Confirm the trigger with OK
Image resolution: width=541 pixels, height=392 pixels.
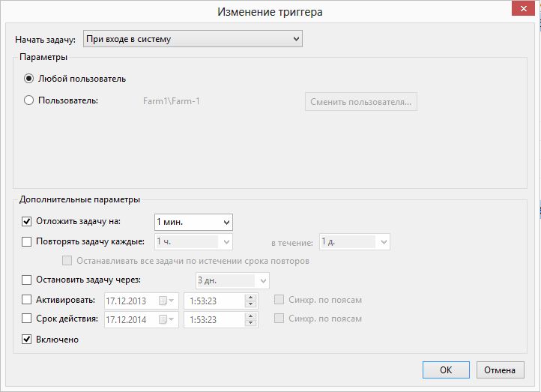pos(446,370)
